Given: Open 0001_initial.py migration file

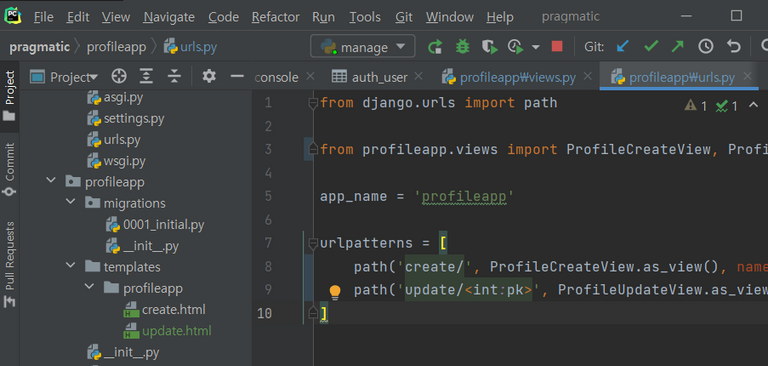Looking at the screenshot, I should 155,225.
